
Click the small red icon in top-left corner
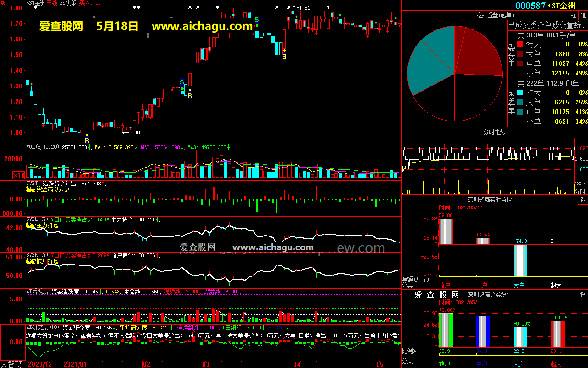coord(2,2)
